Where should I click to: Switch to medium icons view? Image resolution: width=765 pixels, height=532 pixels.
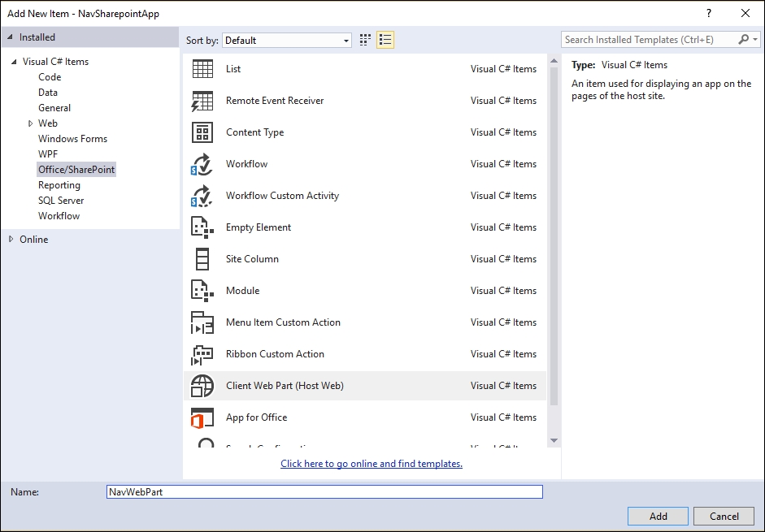pyautogui.click(x=365, y=40)
